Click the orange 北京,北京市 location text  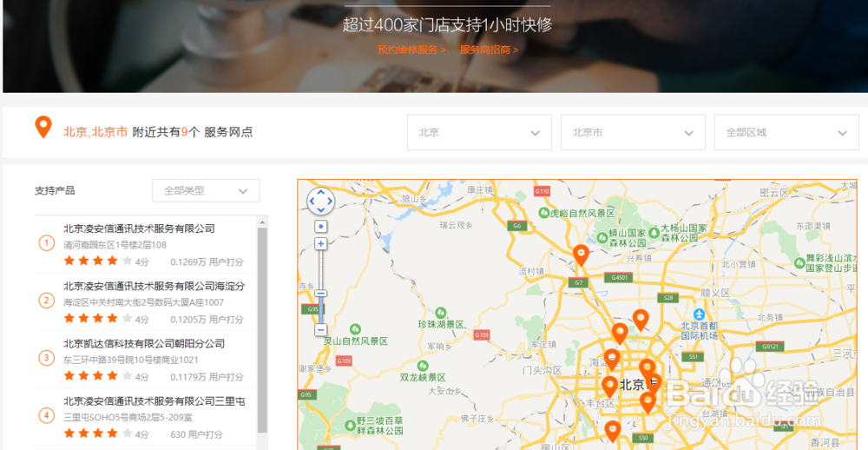95,132
